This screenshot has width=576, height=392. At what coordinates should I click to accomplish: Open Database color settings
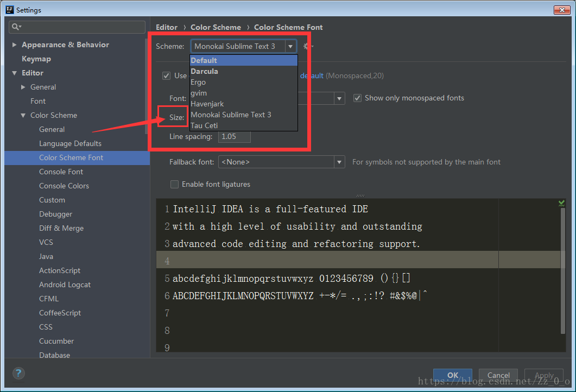pos(54,355)
